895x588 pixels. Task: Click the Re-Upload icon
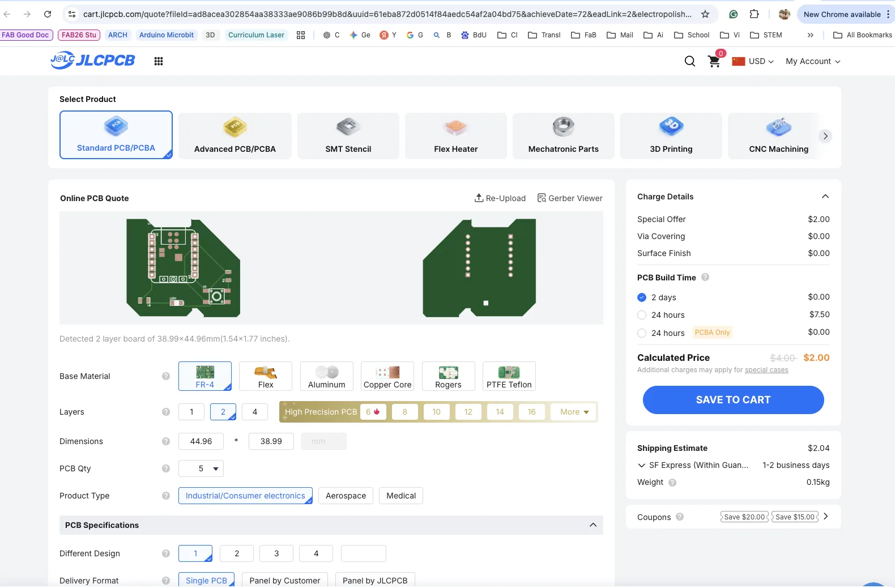point(479,198)
